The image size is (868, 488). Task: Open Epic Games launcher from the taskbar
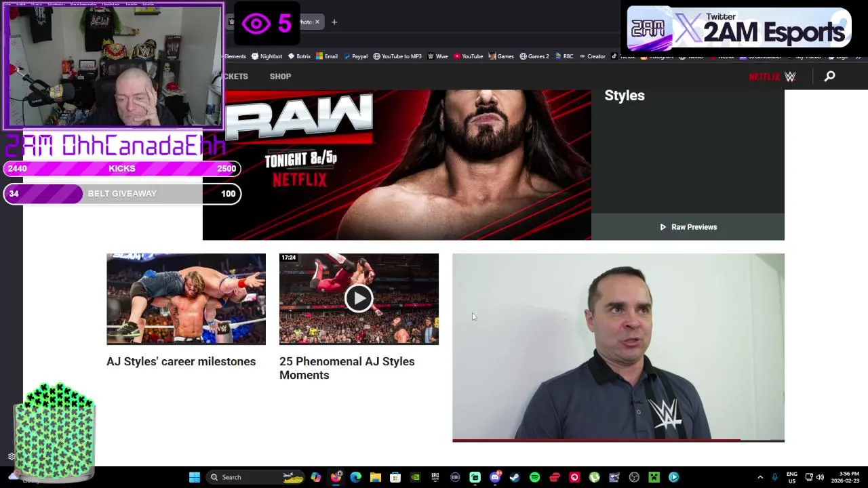coord(435,477)
